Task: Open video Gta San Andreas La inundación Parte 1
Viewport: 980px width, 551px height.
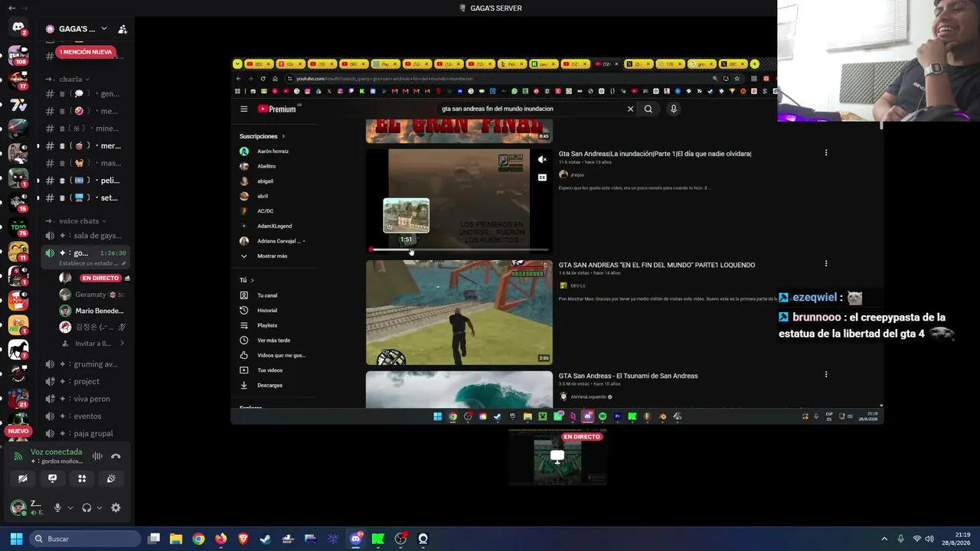Action: [x=655, y=154]
